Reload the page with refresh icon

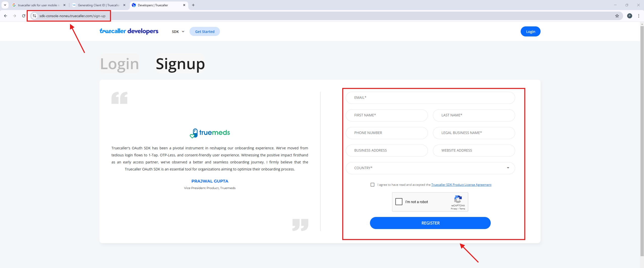24,16
